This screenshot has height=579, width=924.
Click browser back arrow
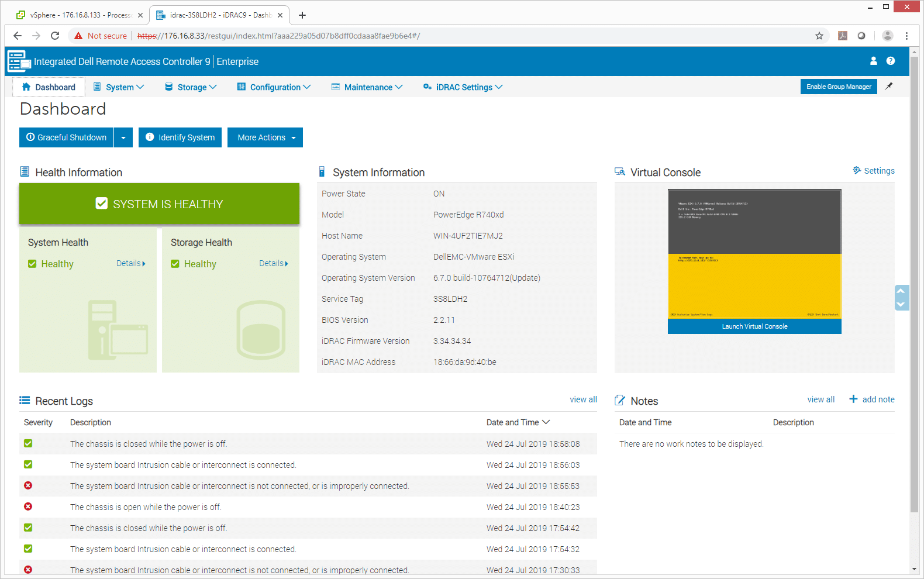[x=18, y=36]
